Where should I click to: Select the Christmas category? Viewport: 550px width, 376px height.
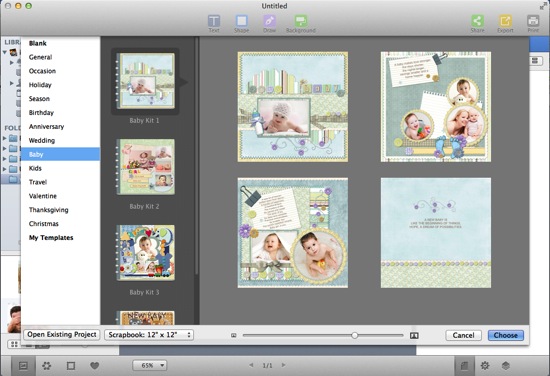[43, 224]
